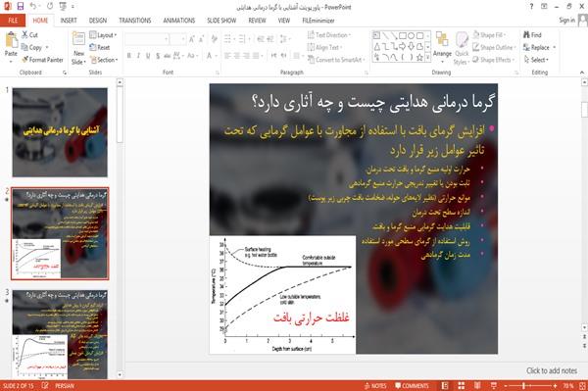Click Replace in Editing group

pyautogui.click(x=539, y=47)
